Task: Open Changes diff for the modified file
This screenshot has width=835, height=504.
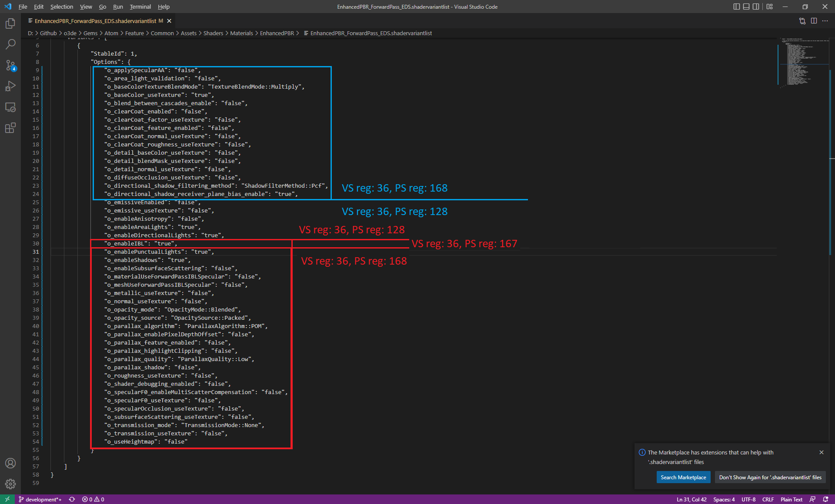Action: click(x=802, y=20)
